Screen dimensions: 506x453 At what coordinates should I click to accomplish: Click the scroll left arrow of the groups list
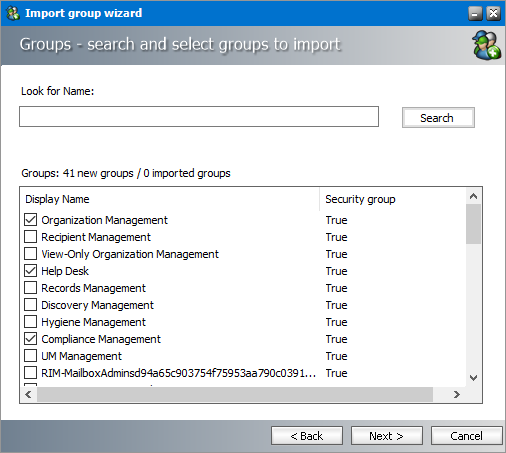(x=28, y=395)
